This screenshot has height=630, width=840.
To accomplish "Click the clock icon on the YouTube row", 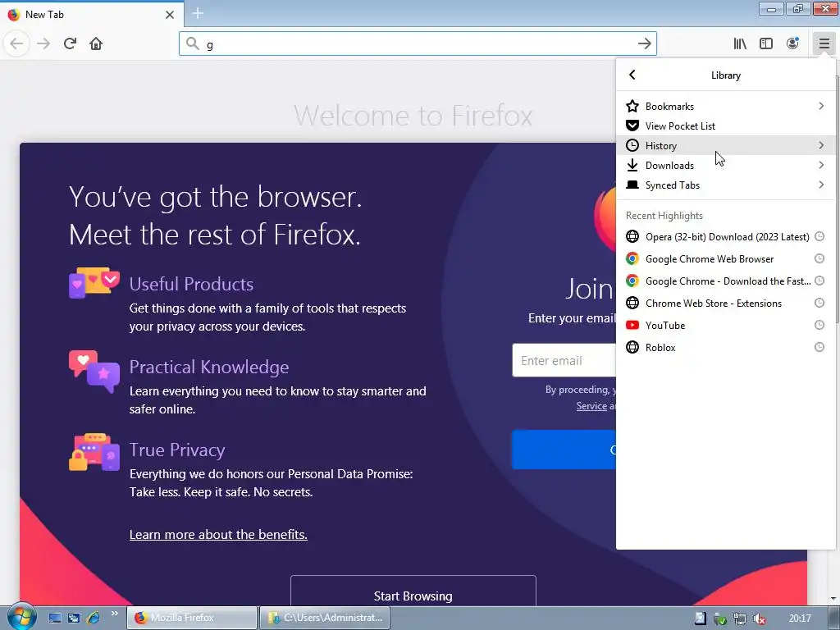I will 819,325.
